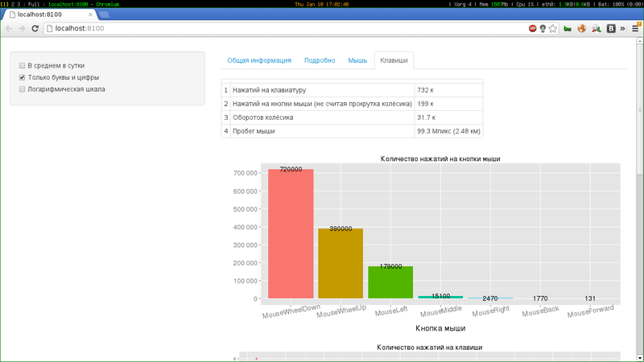The width and height of the screenshot is (644, 362).
Task: Click the '31.7 к' value cell
Action: point(448,117)
